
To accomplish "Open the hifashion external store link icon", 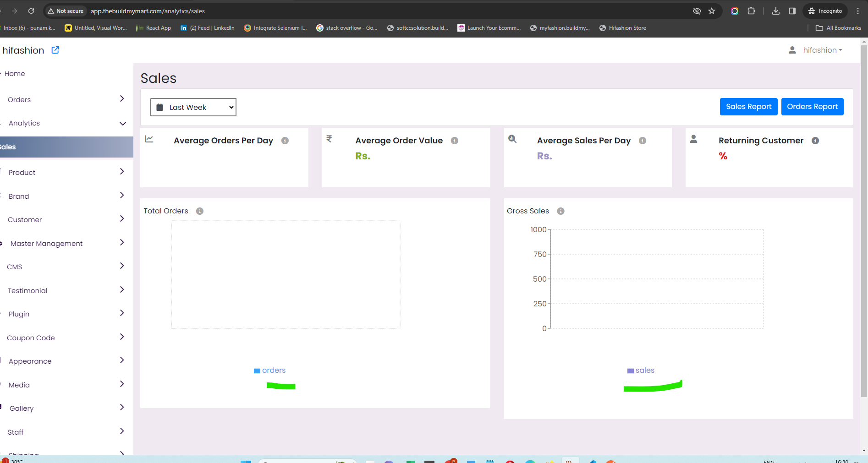I will pyautogui.click(x=55, y=50).
